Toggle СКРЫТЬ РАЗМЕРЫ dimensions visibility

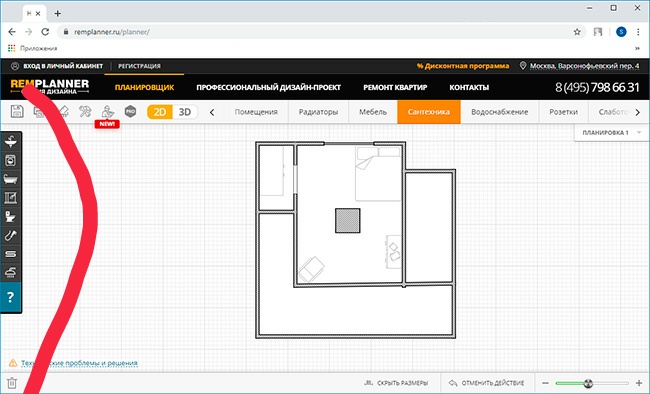pos(396,383)
